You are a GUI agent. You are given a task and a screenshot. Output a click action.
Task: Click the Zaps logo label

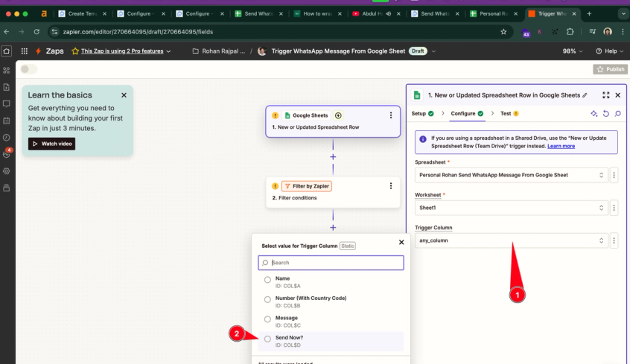click(x=54, y=51)
